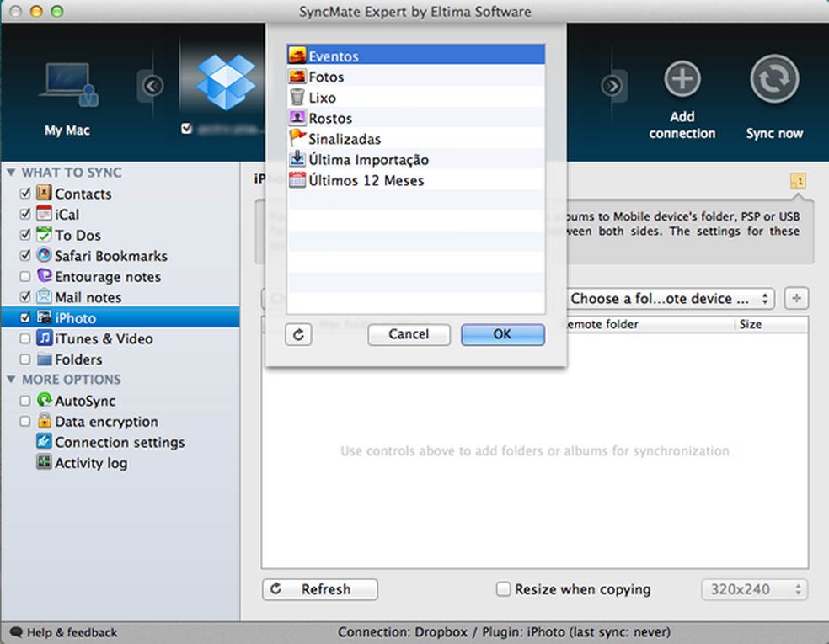Uncheck the To Dos checkbox
Viewport: 829px width, 644px height.
pos(24,235)
